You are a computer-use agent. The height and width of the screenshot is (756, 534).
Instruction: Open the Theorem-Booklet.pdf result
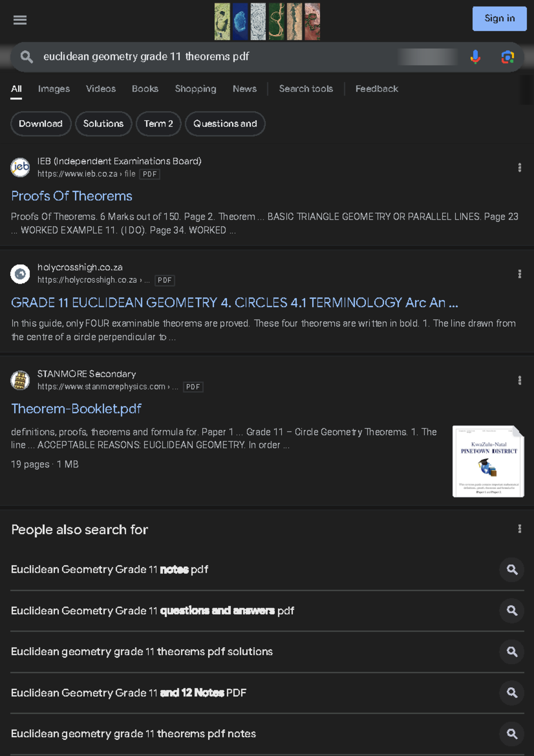click(x=76, y=409)
